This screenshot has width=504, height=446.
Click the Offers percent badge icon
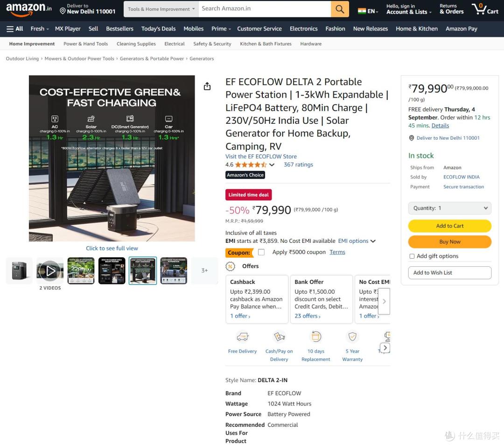pos(230,266)
